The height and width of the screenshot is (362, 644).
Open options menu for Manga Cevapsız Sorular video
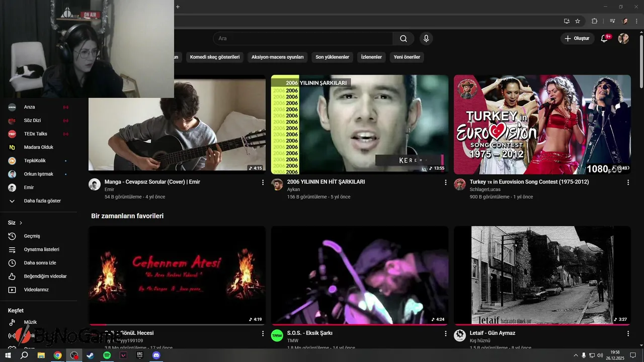pos(263,183)
